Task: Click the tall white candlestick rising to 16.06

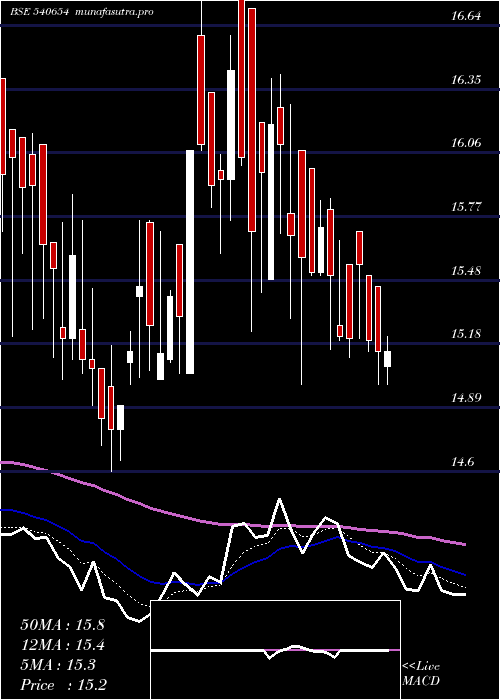Action: point(190,262)
